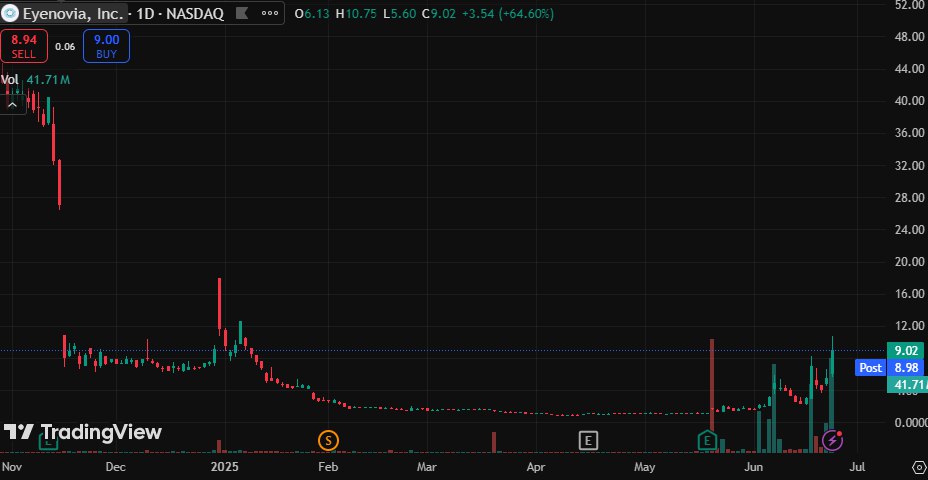The height and width of the screenshot is (480, 928).
Task: Click the Eyenovia company logo icon
Action: coord(9,13)
